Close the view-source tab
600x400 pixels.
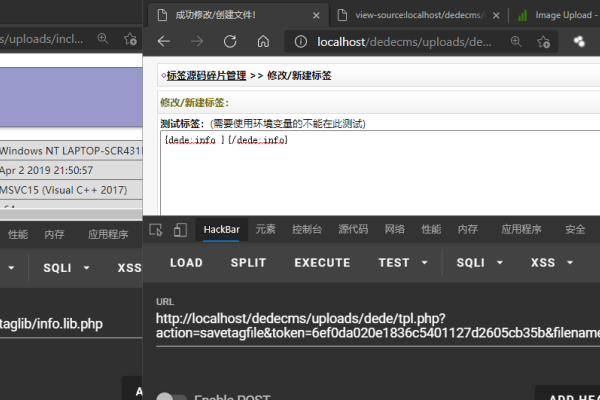[496, 15]
